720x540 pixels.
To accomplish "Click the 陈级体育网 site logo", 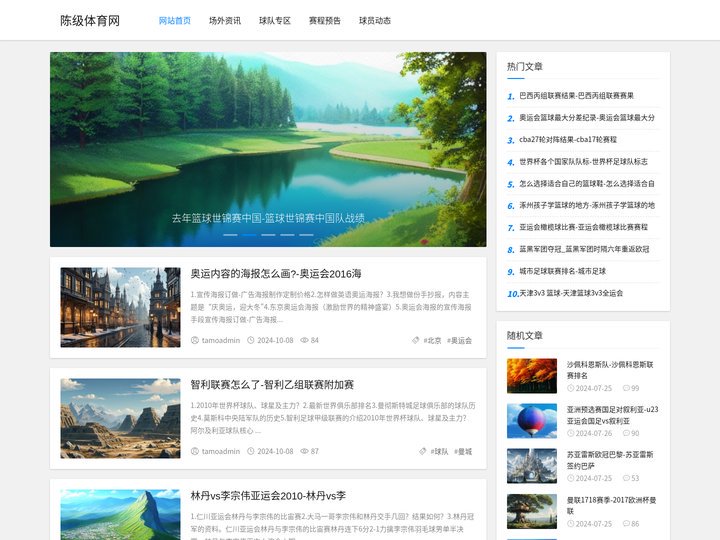I will 90,21.
